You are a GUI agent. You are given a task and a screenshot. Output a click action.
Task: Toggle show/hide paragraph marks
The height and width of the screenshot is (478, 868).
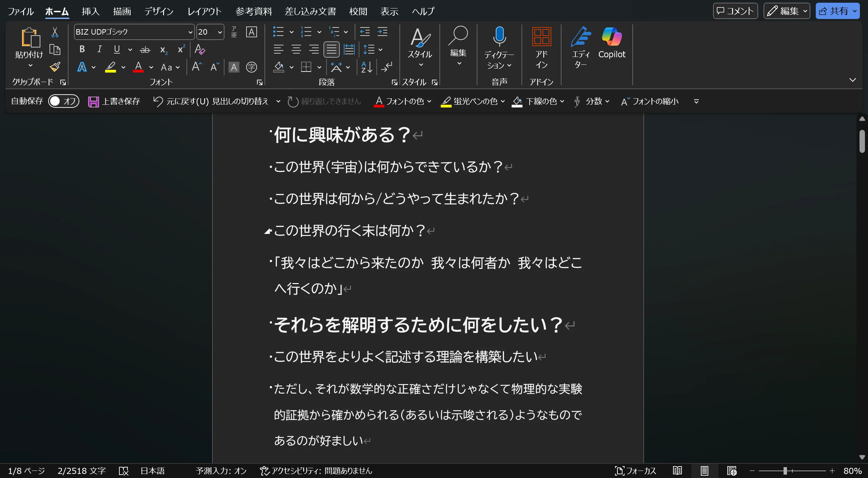pos(387,67)
